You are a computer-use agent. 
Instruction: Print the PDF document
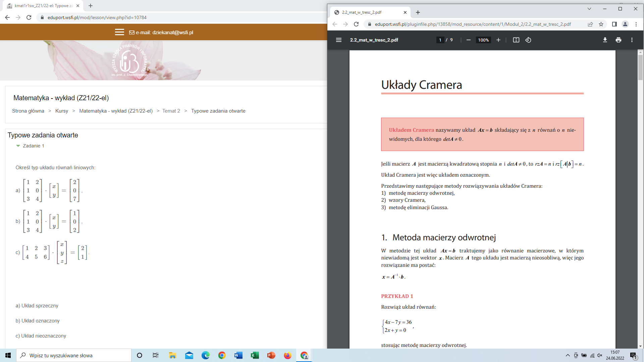tap(618, 40)
